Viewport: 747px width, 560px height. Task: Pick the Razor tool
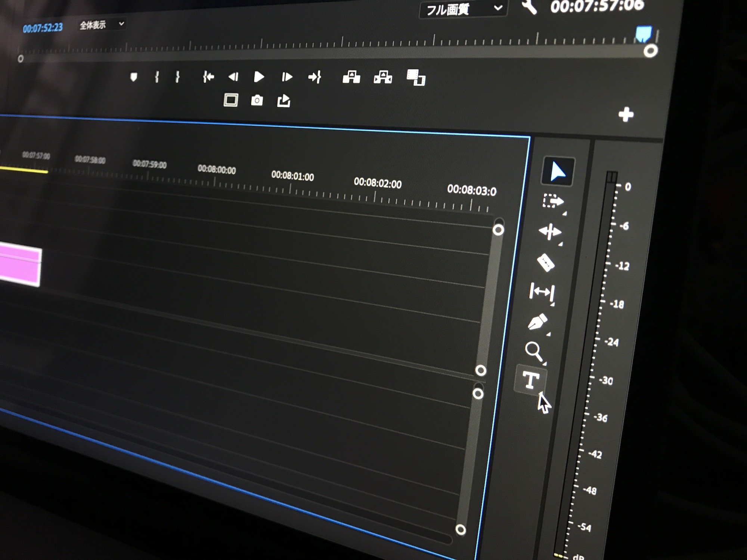pyautogui.click(x=546, y=262)
